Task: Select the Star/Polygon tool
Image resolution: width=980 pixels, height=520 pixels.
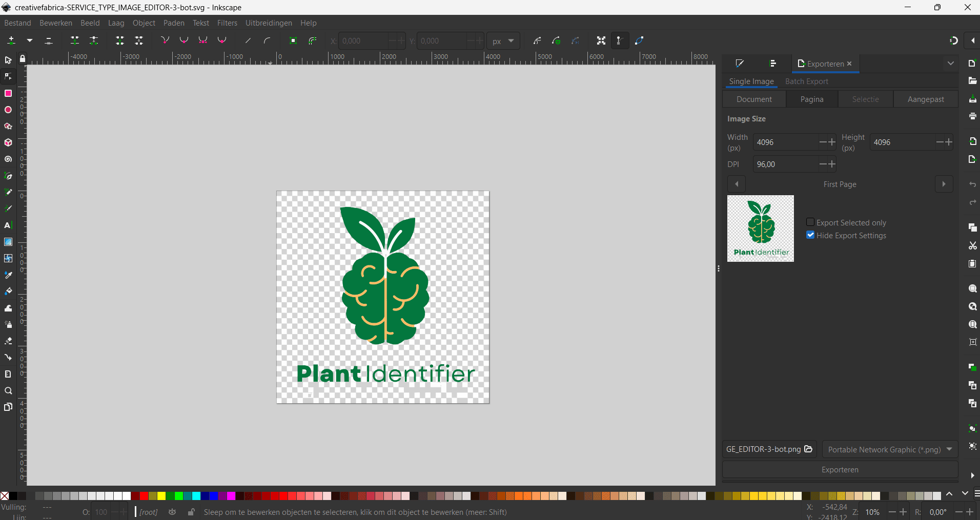Action: (8, 126)
